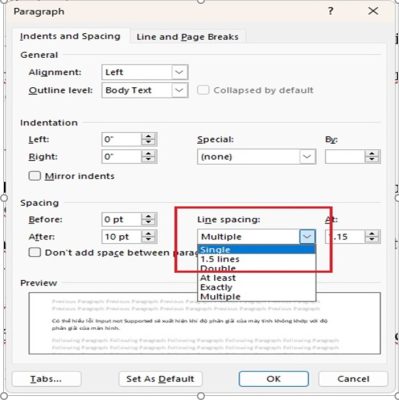Image resolution: width=399 pixels, height=400 pixels.
Task: Decrease the By value with down arrow
Action: pos(372,160)
